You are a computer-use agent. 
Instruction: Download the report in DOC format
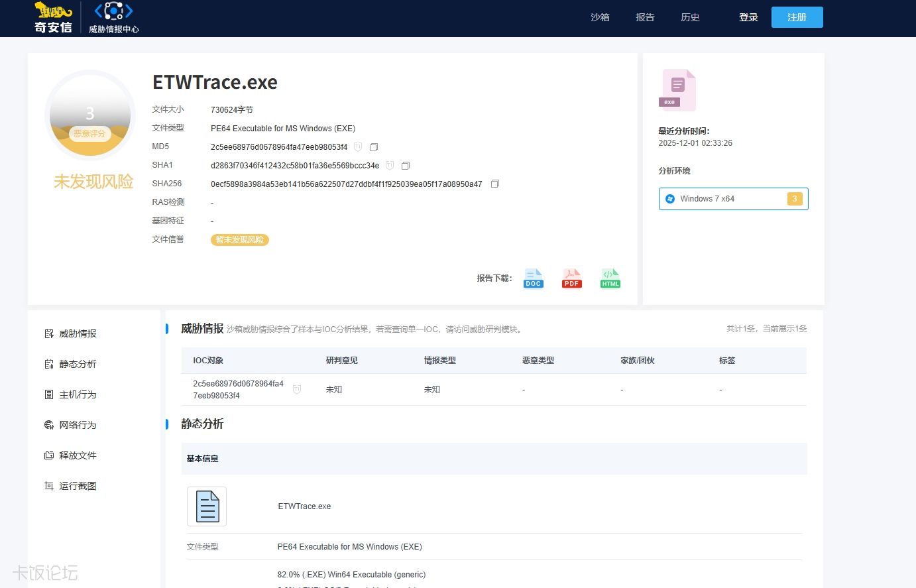click(x=533, y=278)
